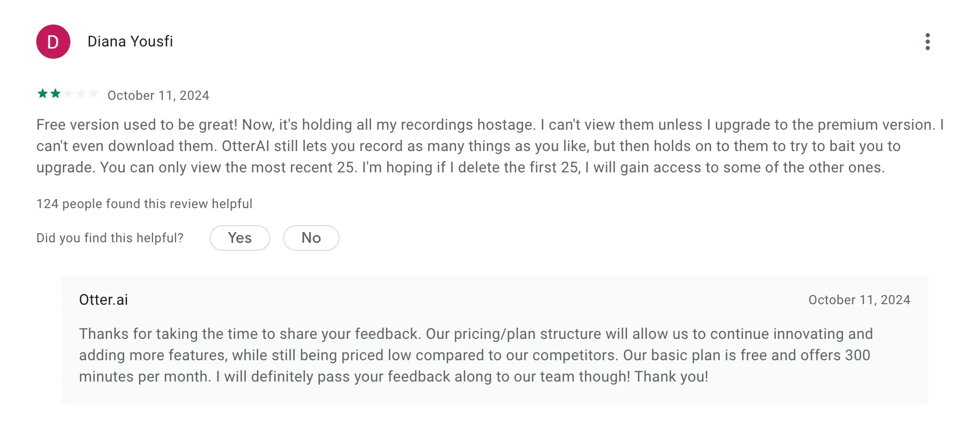The width and height of the screenshot is (980, 444).
Task: Mark the review helpful with Yes
Action: (x=240, y=238)
